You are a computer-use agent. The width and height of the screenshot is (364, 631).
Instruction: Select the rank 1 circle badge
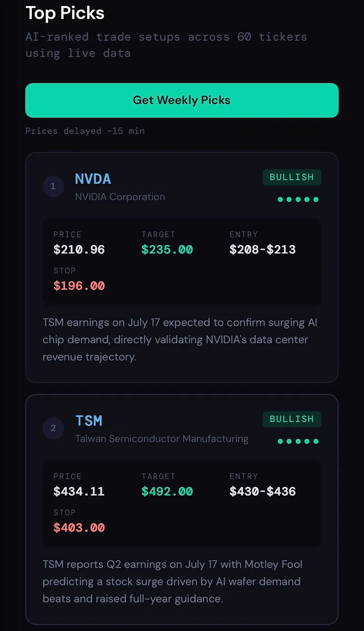53,186
